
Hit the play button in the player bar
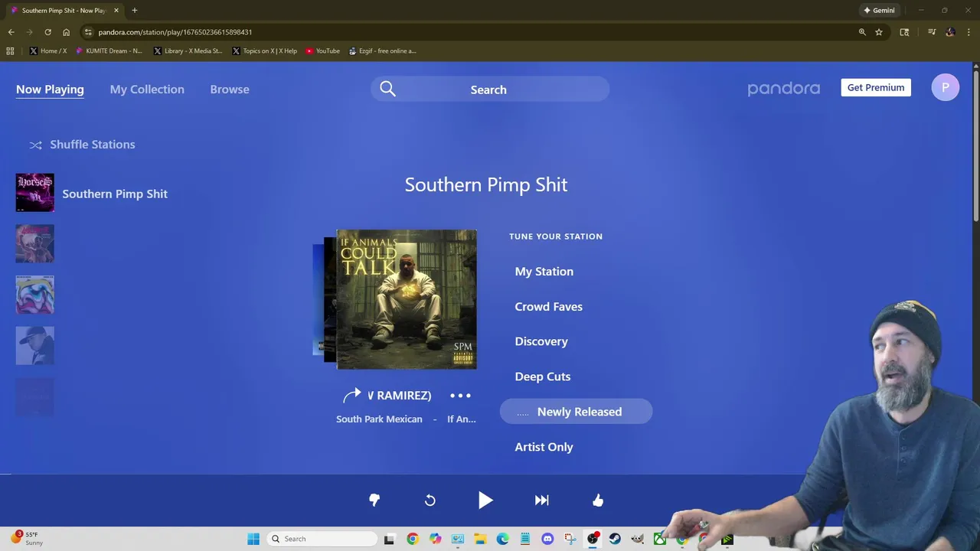click(x=485, y=500)
